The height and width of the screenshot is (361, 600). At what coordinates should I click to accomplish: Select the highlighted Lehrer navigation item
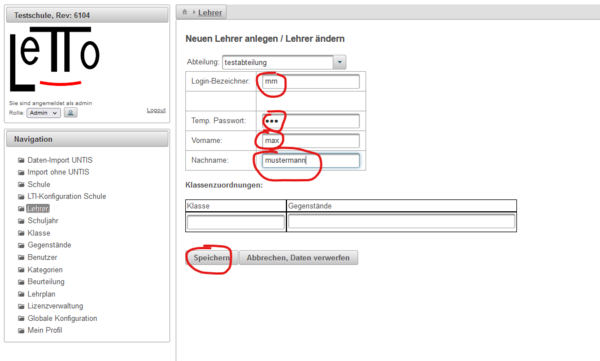38,209
